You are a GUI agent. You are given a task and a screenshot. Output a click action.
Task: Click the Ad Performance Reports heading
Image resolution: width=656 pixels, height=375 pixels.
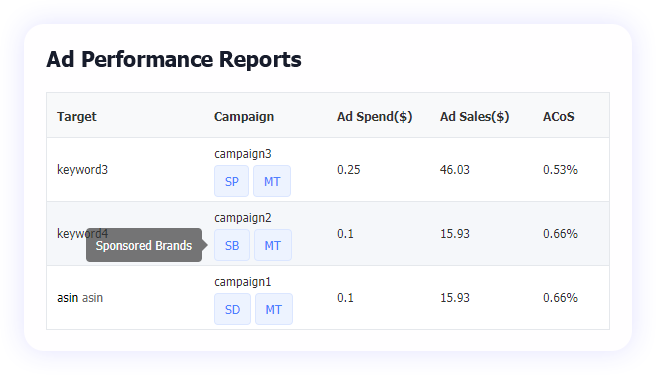tap(174, 59)
